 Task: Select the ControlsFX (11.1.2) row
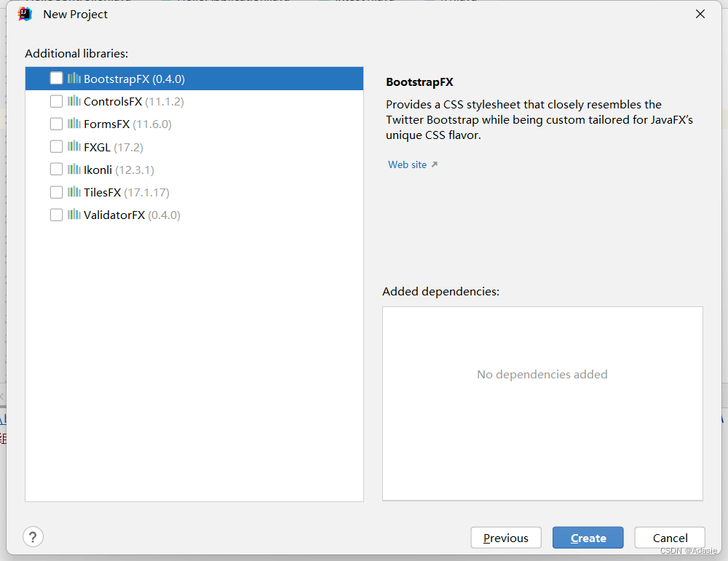194,101
